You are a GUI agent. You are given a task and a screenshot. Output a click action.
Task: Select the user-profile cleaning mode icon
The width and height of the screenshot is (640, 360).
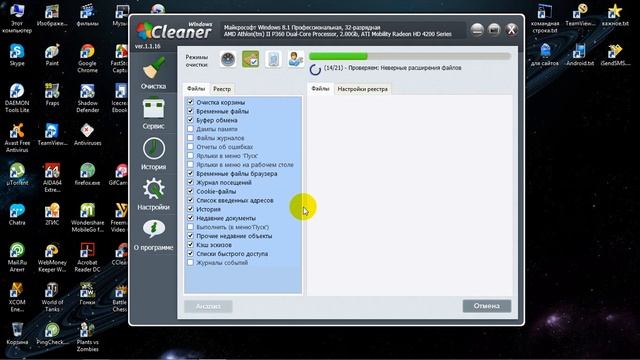point(296,60)
